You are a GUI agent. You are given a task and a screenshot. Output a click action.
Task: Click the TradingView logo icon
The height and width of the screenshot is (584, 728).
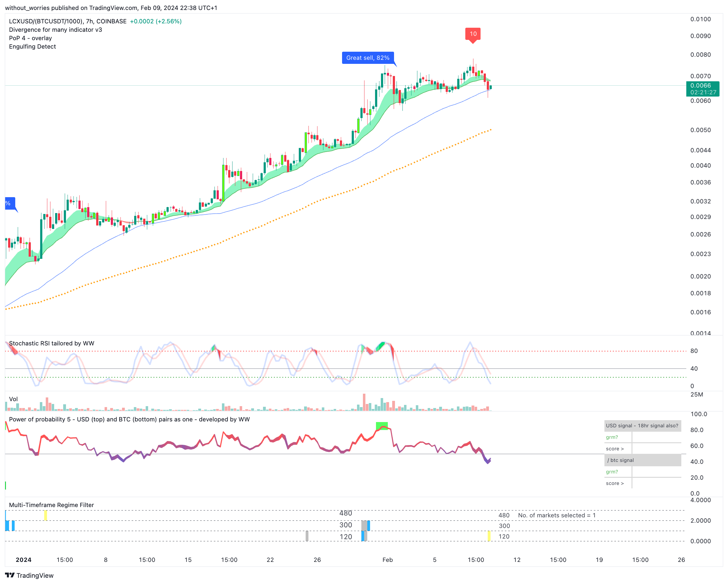click(10, 575)
